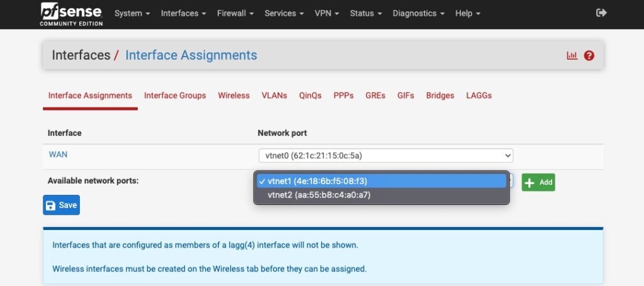The image size is (644, 286).
Task: Open the Interfaces menu in navbar
Action: coord(184,14)
